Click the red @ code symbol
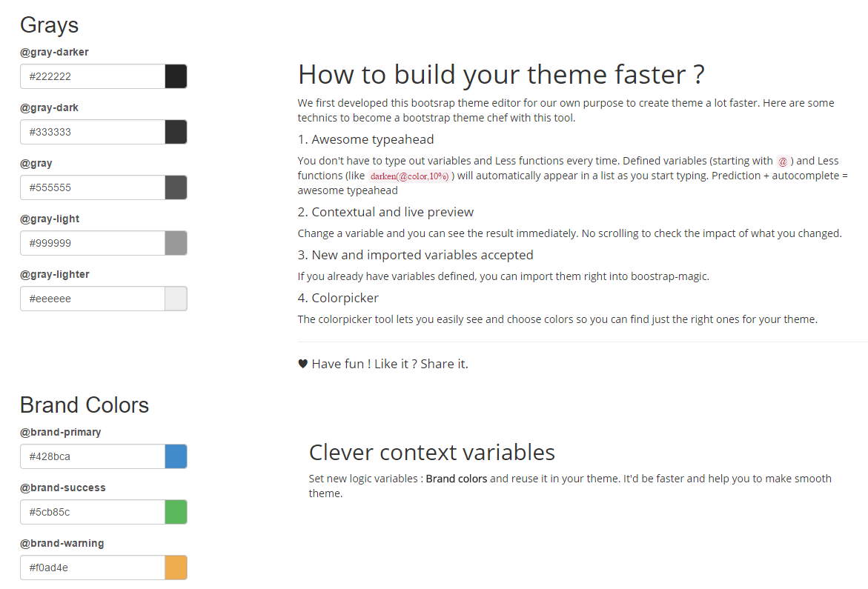 click(783, 162)
